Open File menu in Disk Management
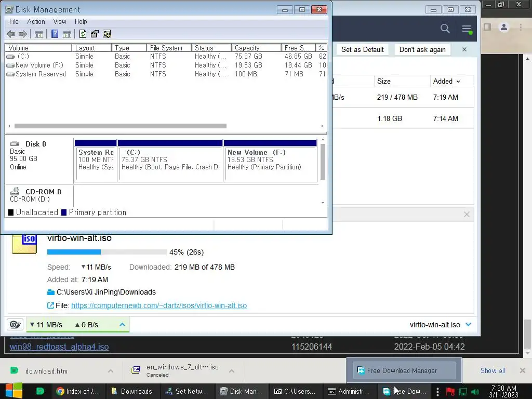This screenshot has width=532, height=399. [14, 21]
